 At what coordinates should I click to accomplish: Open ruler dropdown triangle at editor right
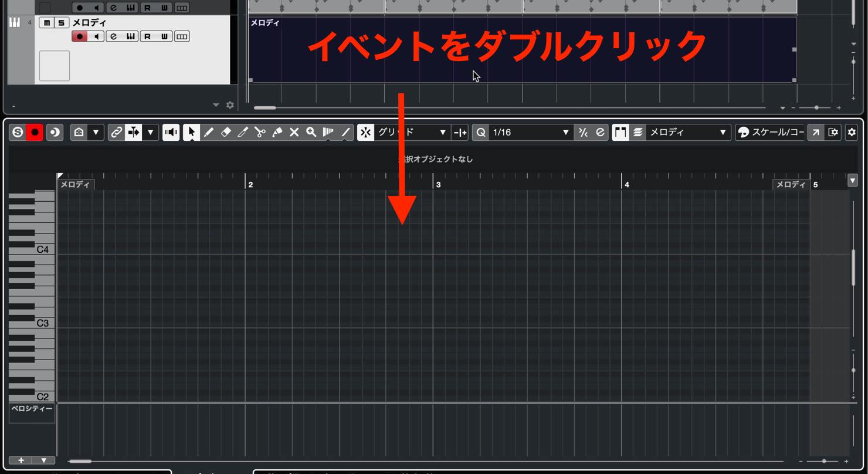click(853, 181)
